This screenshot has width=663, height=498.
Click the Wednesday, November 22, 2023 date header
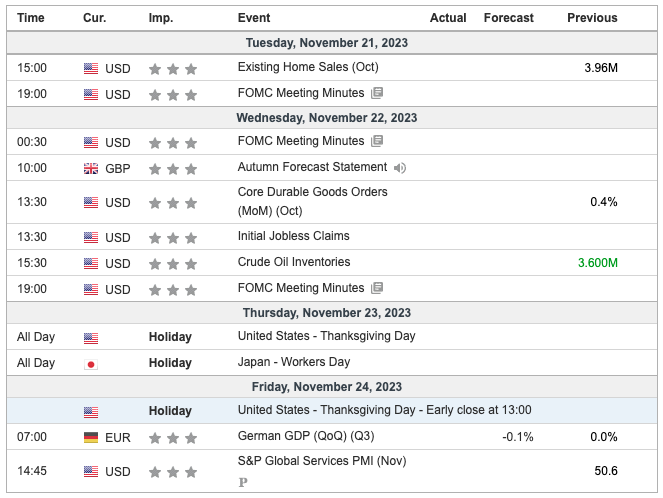click(x=327, y=118)
